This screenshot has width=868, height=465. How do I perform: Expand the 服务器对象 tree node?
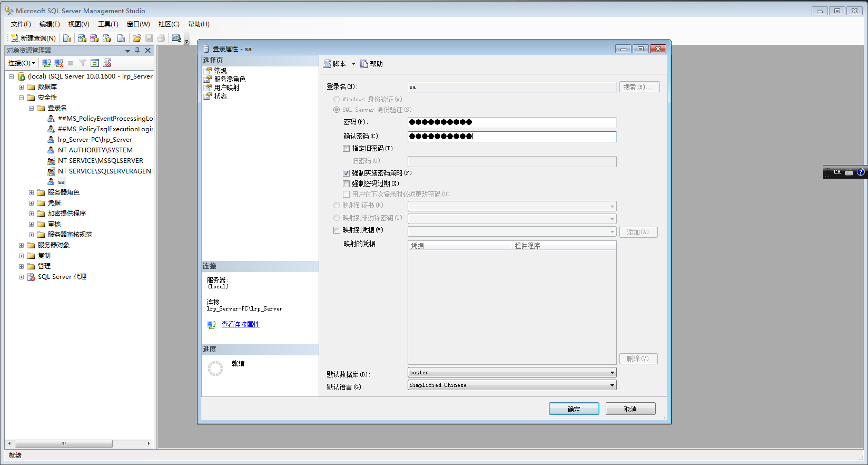point(21,245)
